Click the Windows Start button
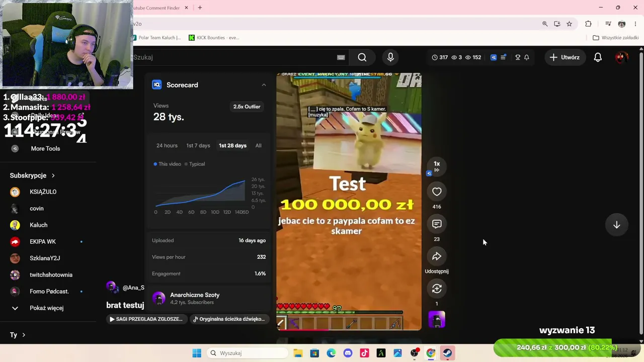 [197, 353]
